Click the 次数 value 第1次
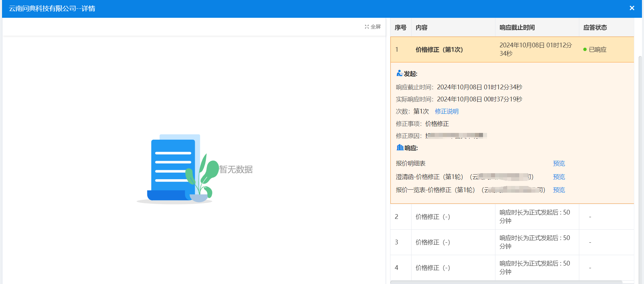Viewport: 644px width, 284px height. point(421,111)
